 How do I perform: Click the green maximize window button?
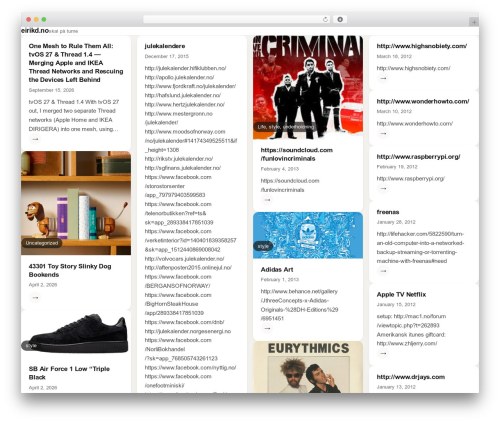point(44,20)
